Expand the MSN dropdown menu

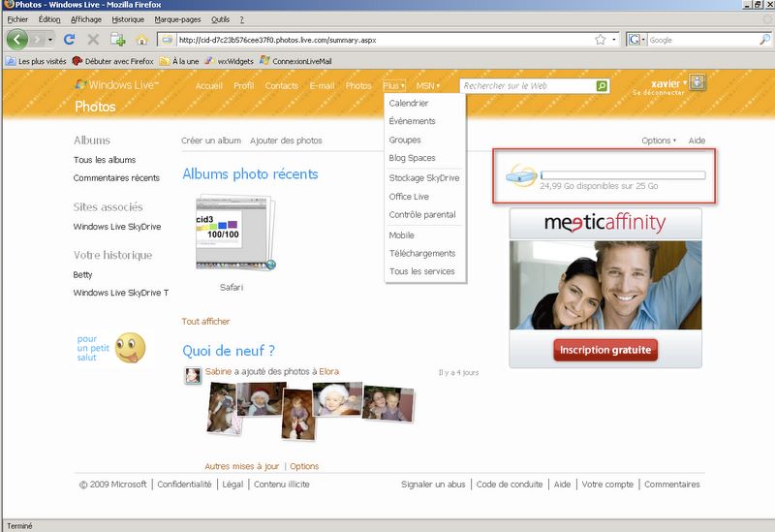[427, 85]
